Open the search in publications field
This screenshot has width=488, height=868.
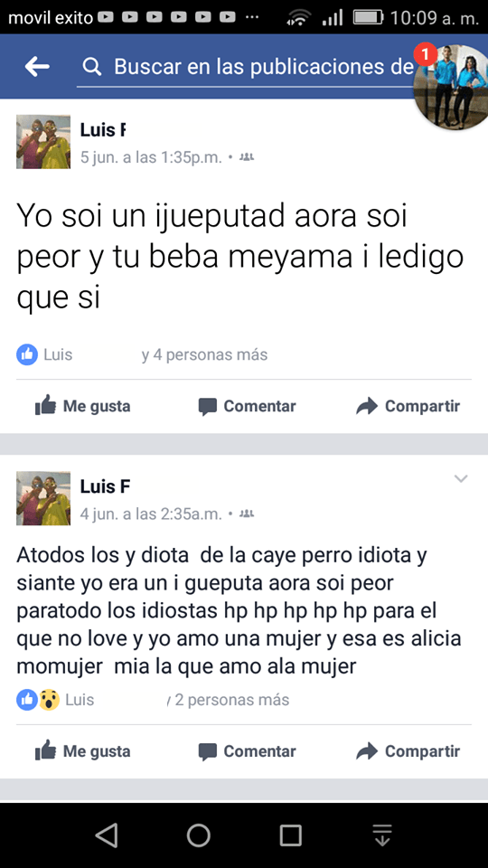pos(248,68)
